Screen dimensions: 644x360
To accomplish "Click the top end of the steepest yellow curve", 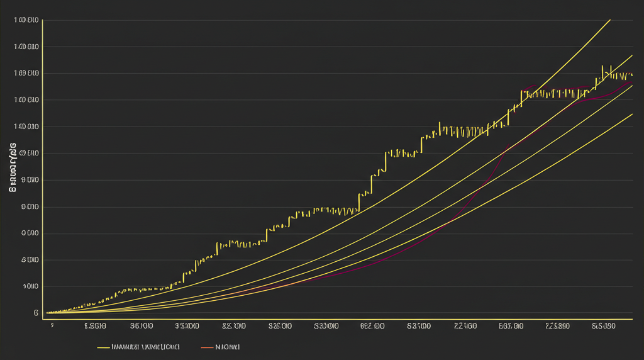I will (x=610, y=20).
